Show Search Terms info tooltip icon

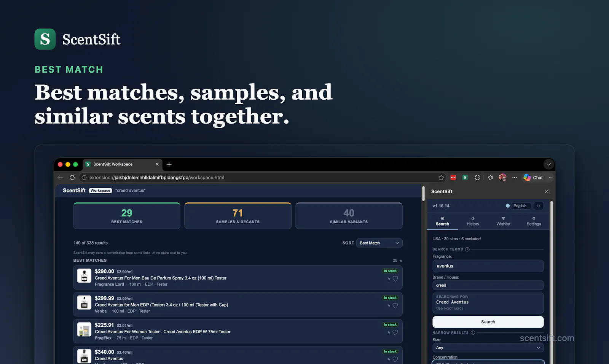(x=467, y=249)
